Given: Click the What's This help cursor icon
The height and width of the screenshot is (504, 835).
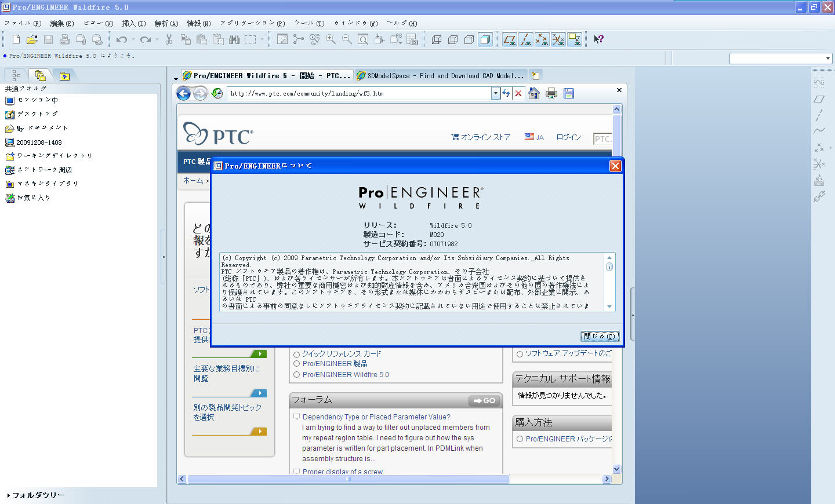Looking at the screenshot, I should coord(598,39).
